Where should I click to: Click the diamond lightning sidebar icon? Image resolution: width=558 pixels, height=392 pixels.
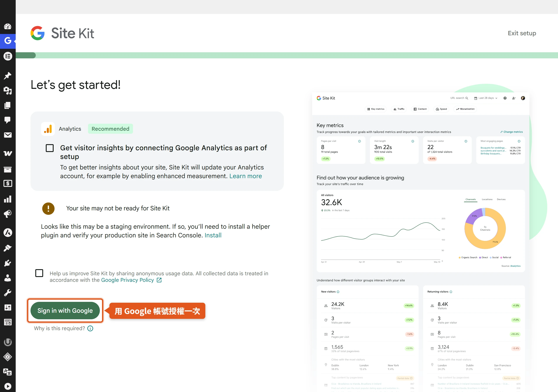(x=8, y=357)
